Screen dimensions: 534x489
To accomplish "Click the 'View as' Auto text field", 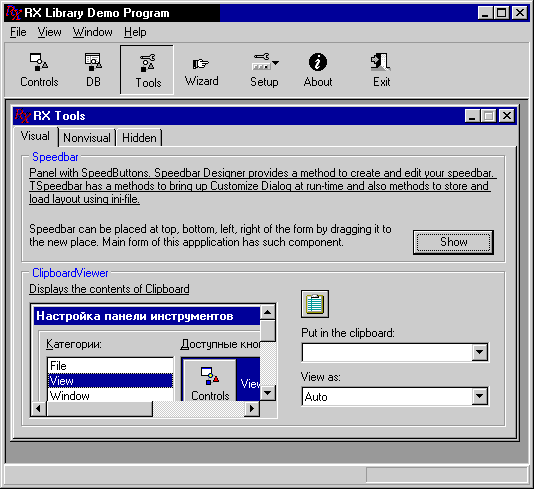I will click(387, 396).
